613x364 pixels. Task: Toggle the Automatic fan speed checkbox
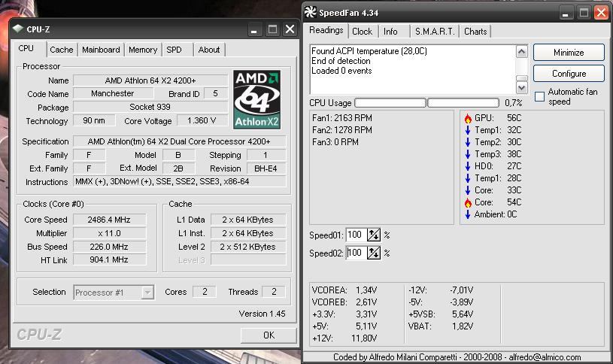(539, 96)
